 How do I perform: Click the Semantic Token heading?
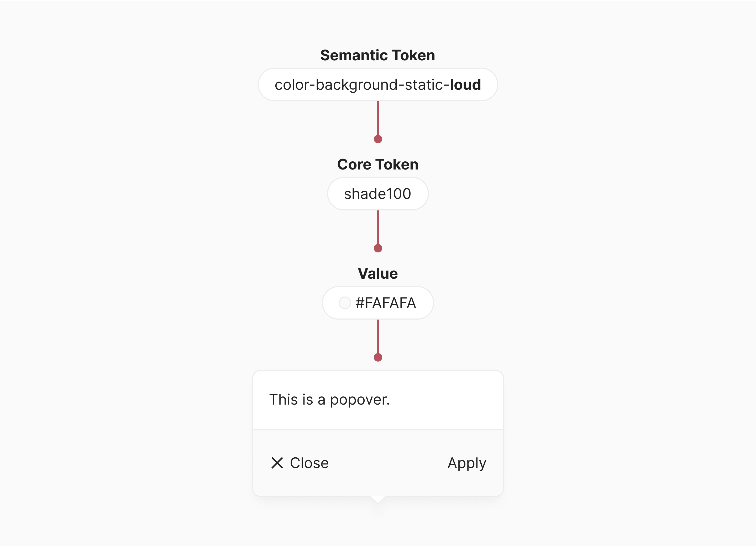click(x=378, y=55)
